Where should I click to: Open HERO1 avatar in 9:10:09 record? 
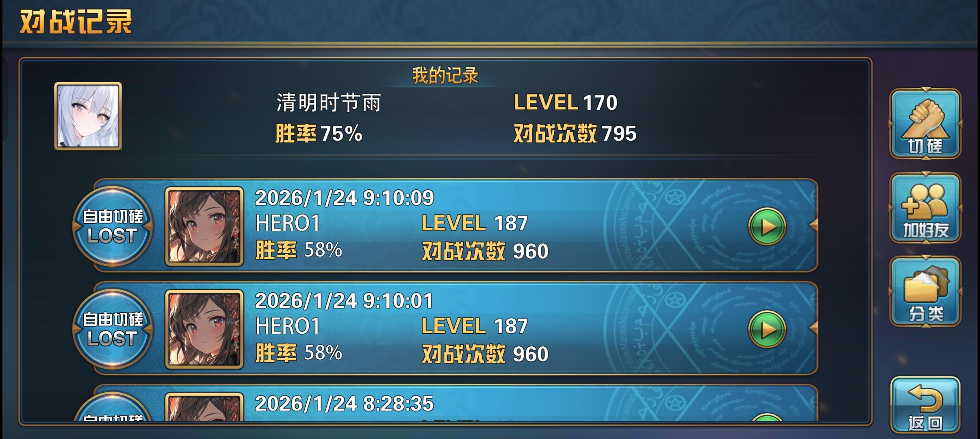(x=204, y=226)
